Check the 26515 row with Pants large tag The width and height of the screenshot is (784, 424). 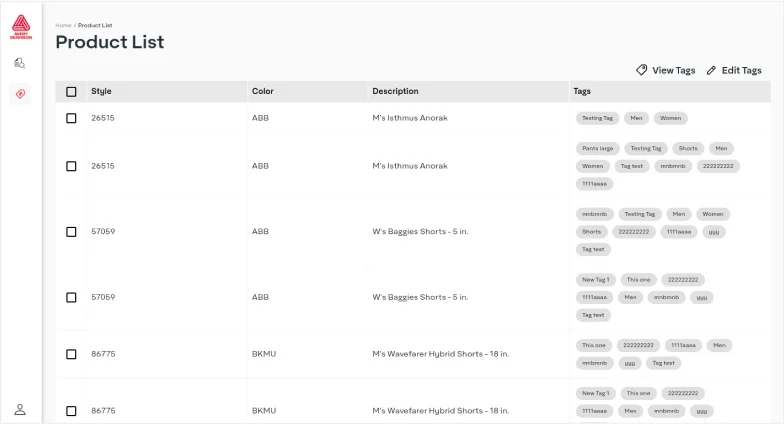click(x=71, y=166)
